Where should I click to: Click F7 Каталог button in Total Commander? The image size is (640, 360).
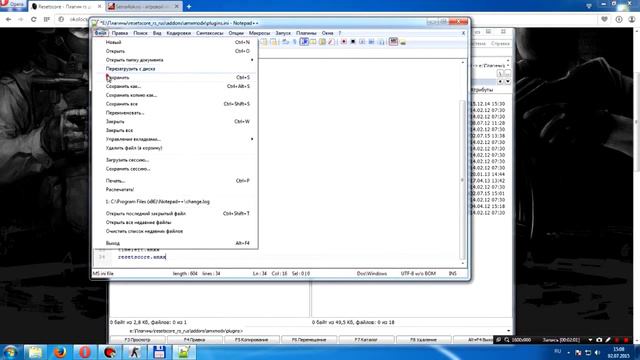tap(366, 340)
